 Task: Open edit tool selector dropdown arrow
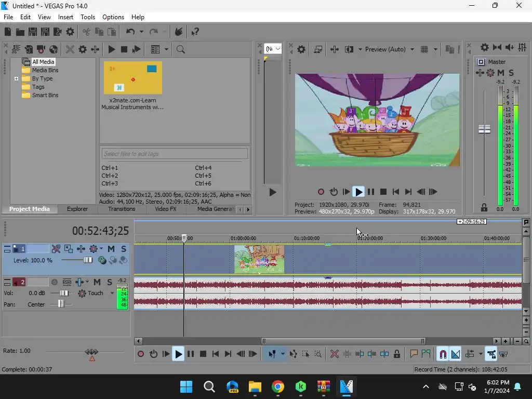click(283, 354)
